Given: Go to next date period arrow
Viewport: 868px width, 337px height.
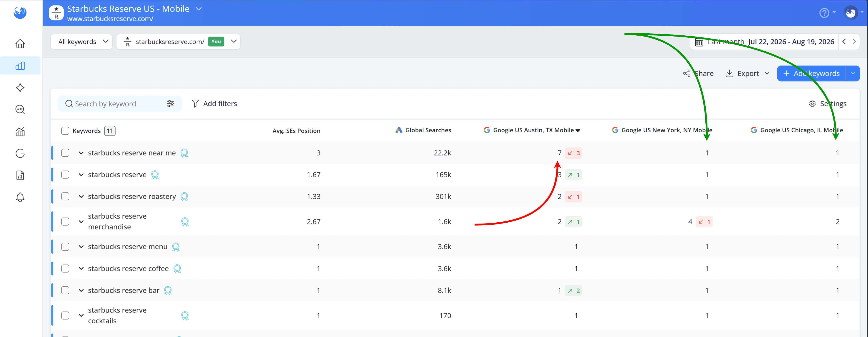Looking at the screenshot, I should [854, 42].
